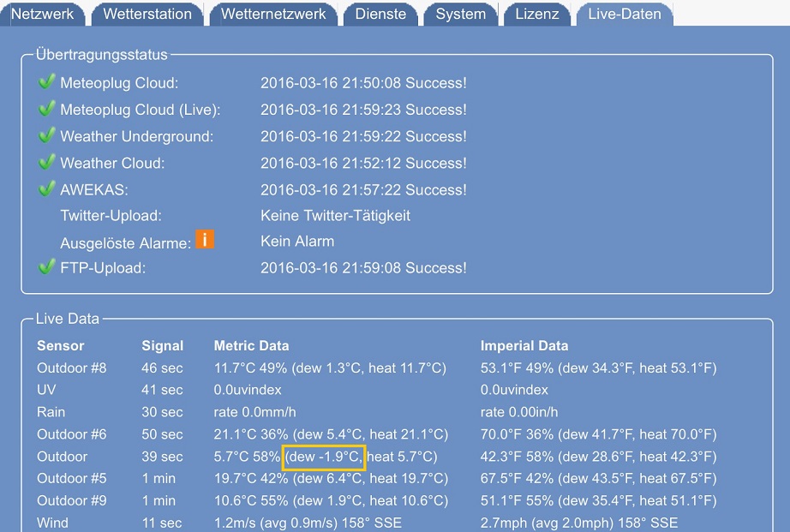
Task: Open the System tab
Action: pos(460,14)
